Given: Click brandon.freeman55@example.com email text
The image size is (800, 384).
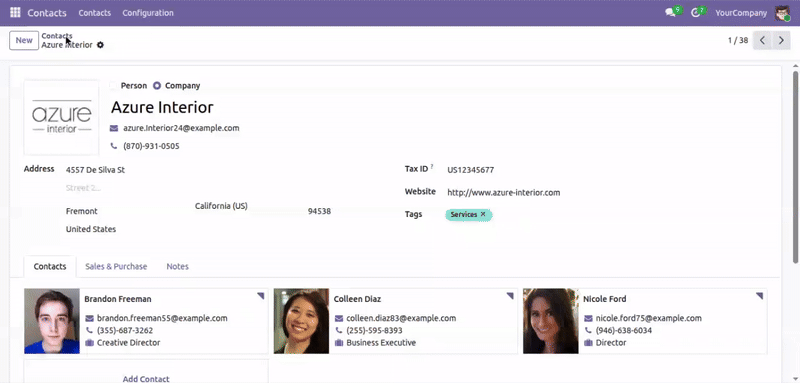Looking at the screenshot, I should click(x=162, y=318).
